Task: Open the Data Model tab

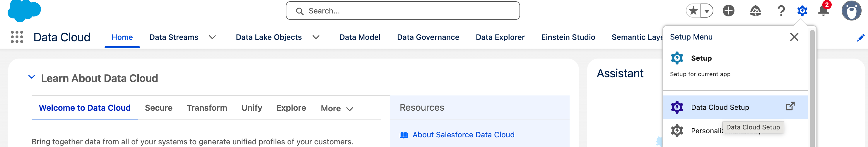Action: [x=360, y=37]
